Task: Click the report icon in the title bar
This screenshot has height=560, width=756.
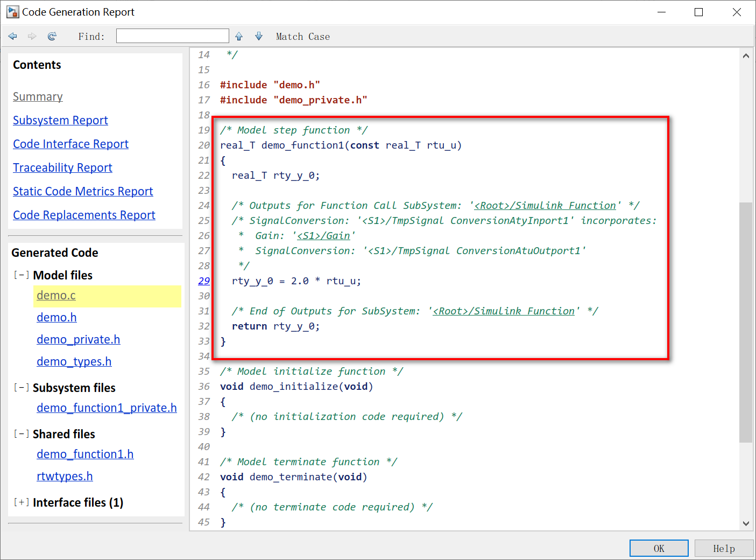Action: [x=12, y=11]
